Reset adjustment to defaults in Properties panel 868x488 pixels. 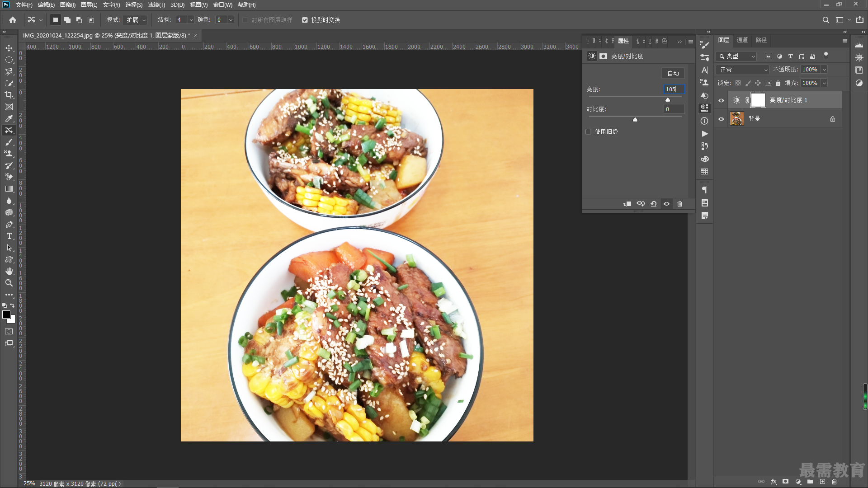click(x=654, y=204)
